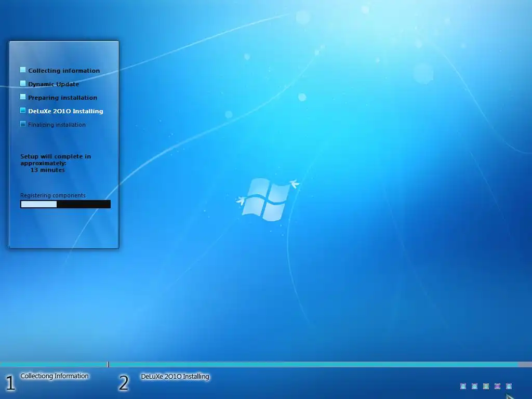Select the "Dynamic Update" step label
This screenshot has width=532, height=399.
tap(54, 84)
